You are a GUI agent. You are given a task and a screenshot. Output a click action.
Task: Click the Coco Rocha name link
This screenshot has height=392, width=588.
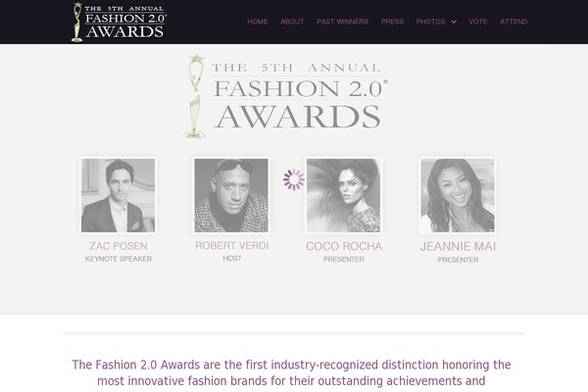344,246
